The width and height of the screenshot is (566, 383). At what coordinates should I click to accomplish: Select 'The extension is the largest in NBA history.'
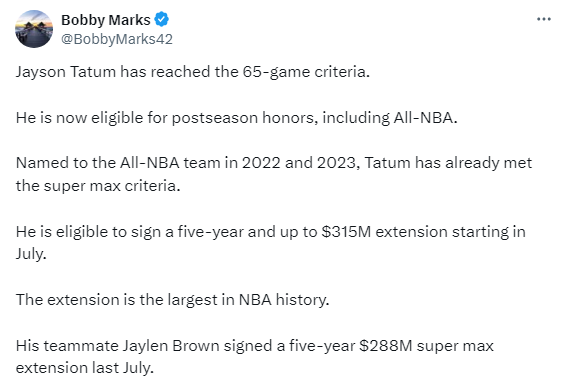pos(173,300)
